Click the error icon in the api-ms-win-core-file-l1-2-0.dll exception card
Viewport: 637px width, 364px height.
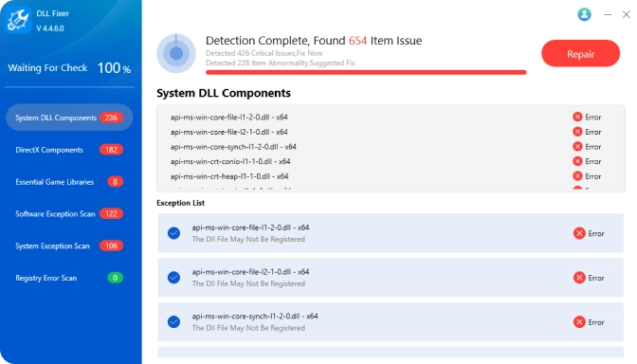[579, 233]
